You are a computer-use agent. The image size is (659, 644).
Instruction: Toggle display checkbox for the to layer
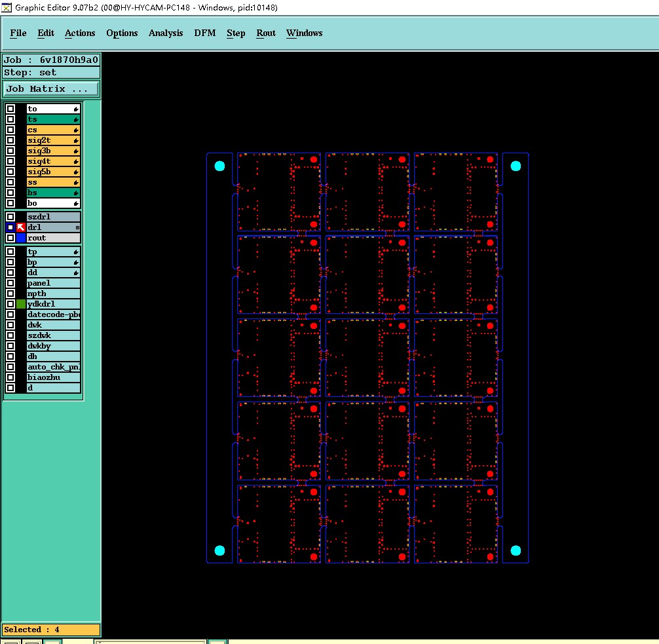[10, 109]
